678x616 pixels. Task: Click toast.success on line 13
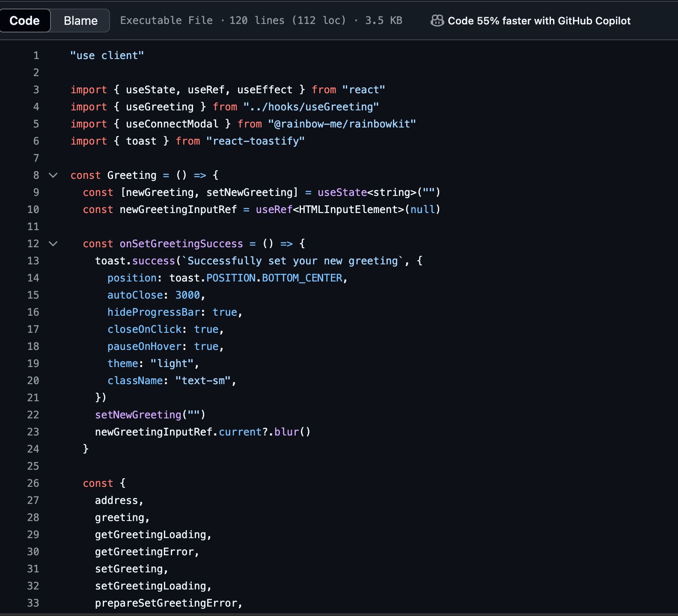tap(135, 261)
